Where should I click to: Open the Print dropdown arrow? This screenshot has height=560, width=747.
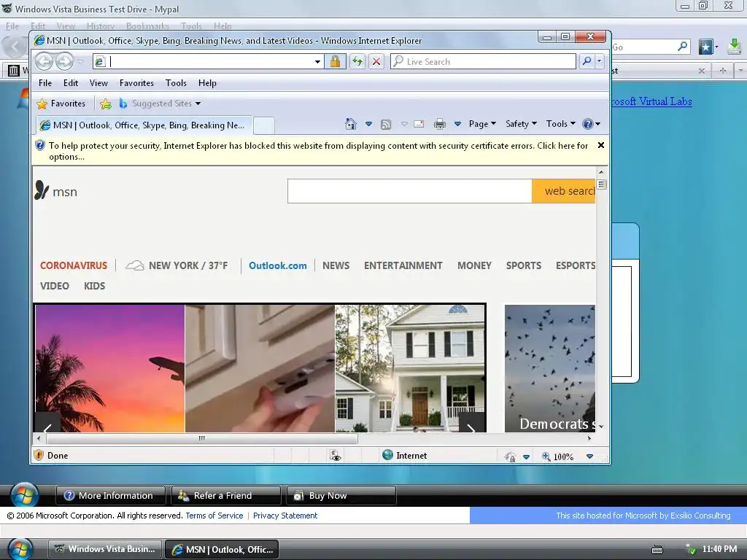pyautogui.click(x=457, y=124)
